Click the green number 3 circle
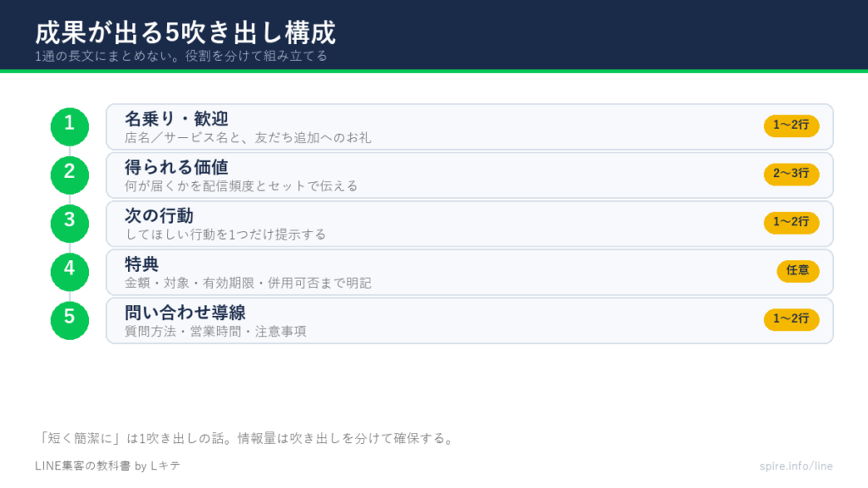This screenshot has width=868, height=488. point(70,224)
